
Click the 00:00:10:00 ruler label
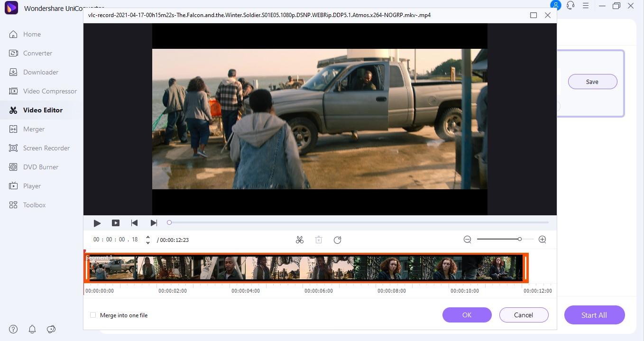coord(465,291)
